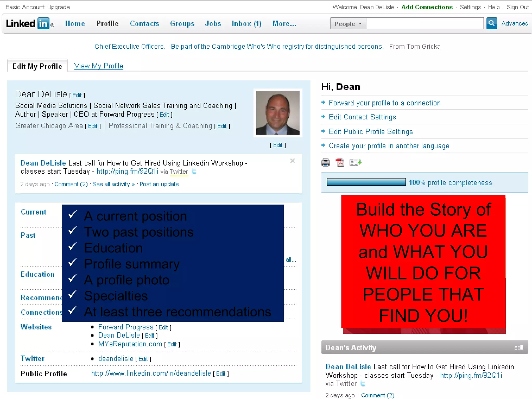The width and height of the screenshot is (532, 399).
Task: Click into the search text field
Action: pyautogui.click(x=425, y=23)
